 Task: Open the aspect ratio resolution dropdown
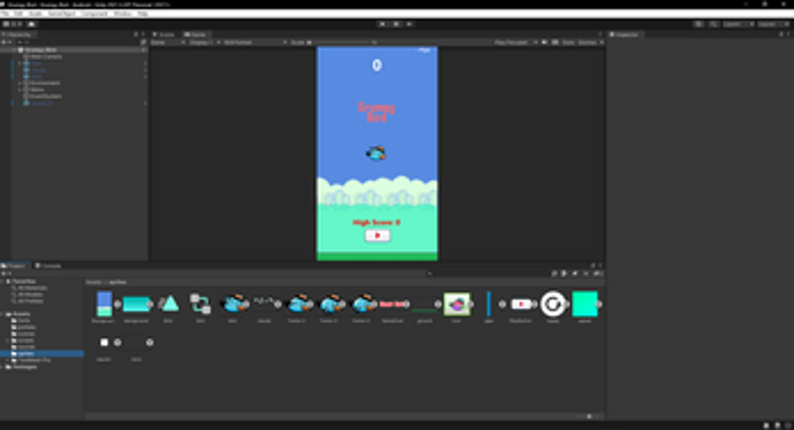[255, 43]
